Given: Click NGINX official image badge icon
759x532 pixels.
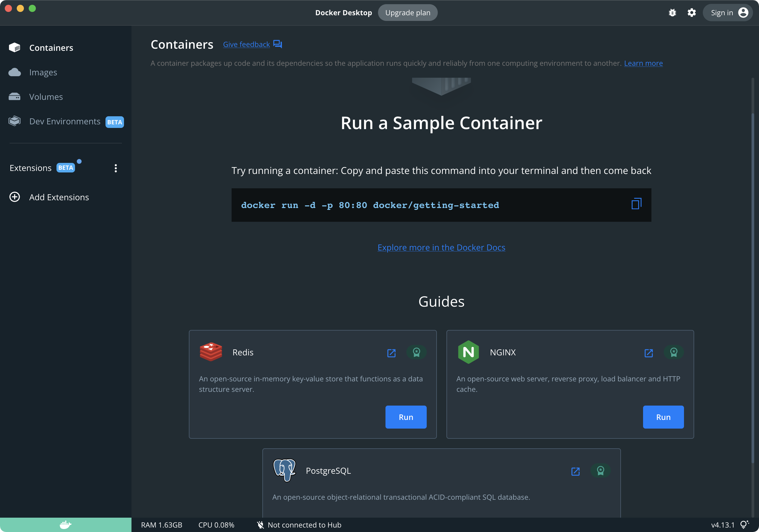Looking at the screenshot, I should coord(673,352).
